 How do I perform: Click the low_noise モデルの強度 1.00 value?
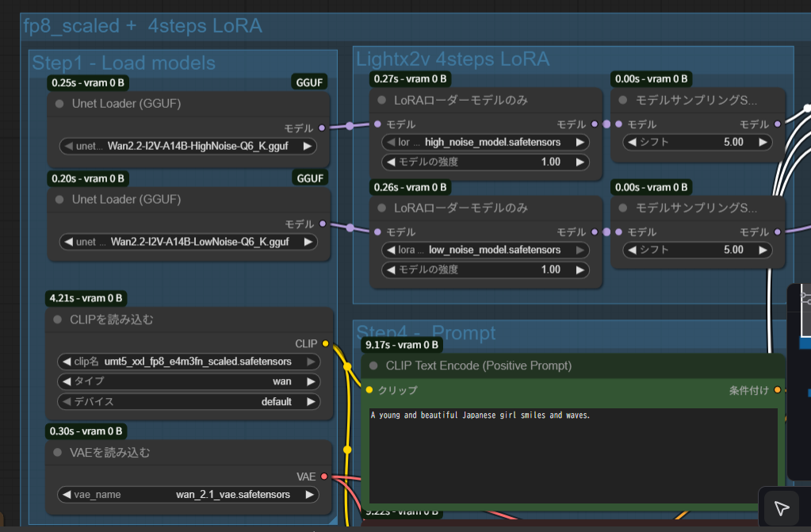pos(551,270)
